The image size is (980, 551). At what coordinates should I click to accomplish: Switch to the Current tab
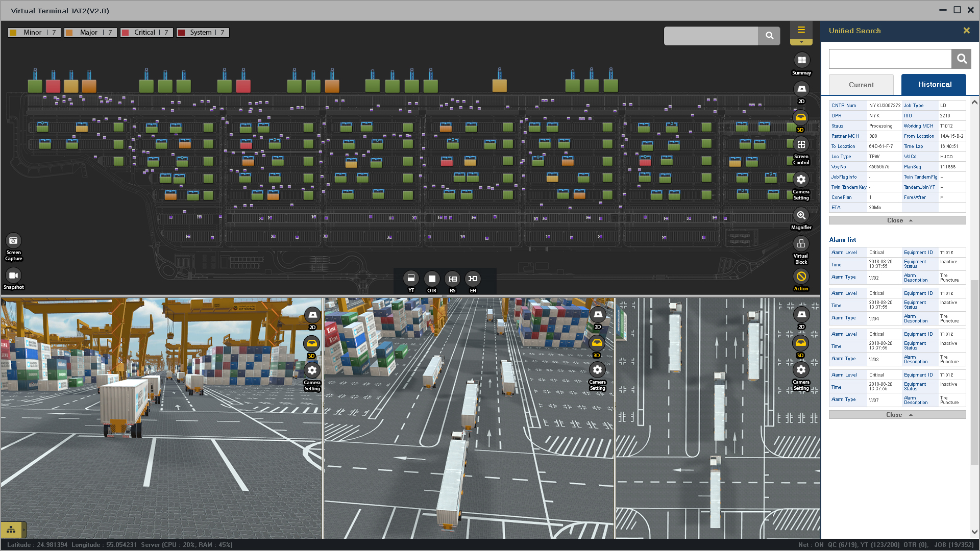(861, 85)
